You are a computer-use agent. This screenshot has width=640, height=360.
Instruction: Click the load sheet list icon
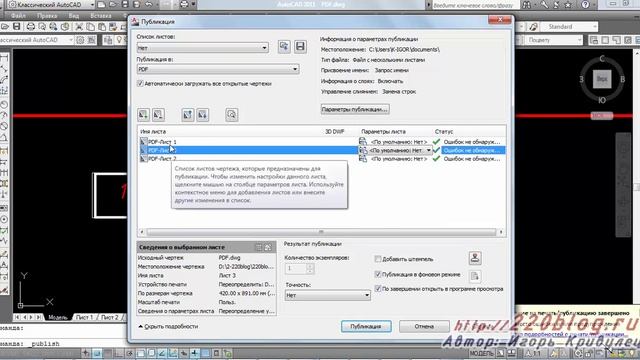pyautogui.click(x=284, y=47)
